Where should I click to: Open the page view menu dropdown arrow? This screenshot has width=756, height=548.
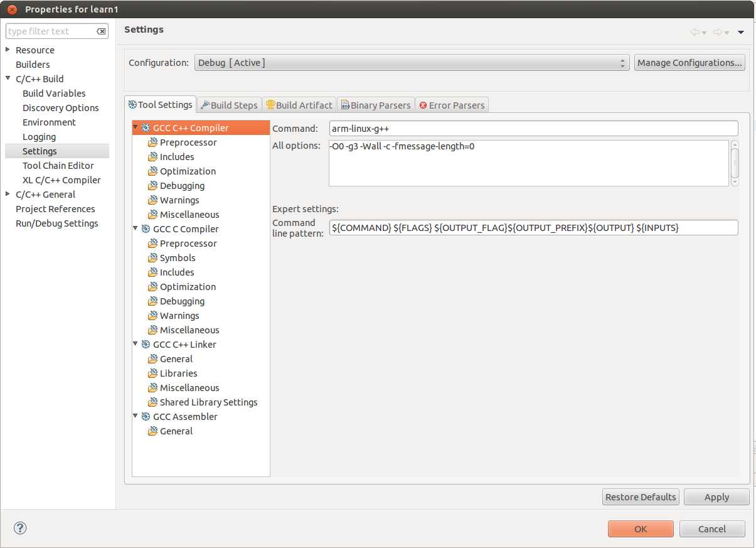click(741, 32)
